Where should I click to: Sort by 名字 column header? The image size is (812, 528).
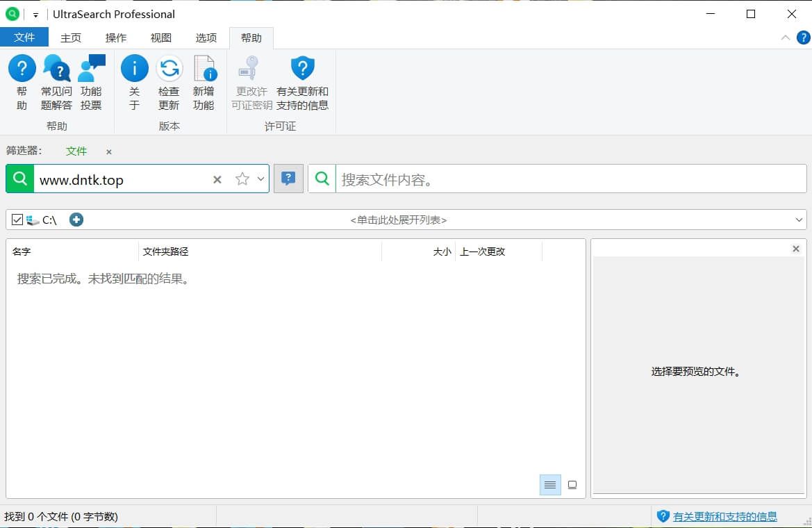coord(73,251)
